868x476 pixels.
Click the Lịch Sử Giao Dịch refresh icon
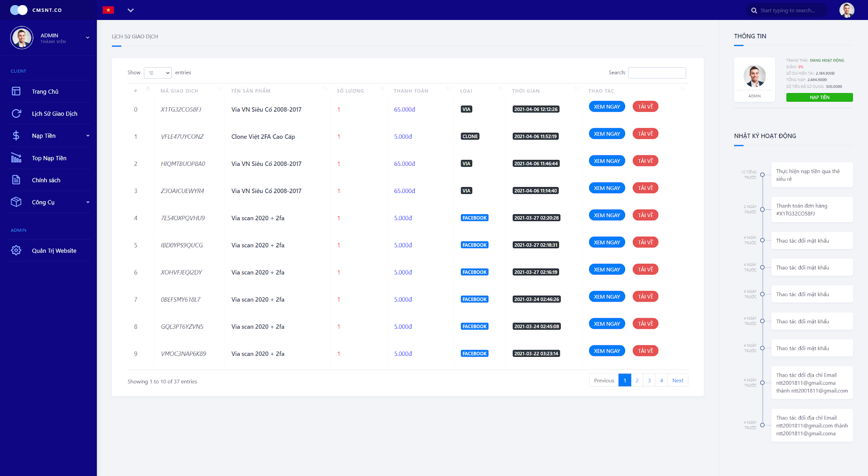(16, 113)
